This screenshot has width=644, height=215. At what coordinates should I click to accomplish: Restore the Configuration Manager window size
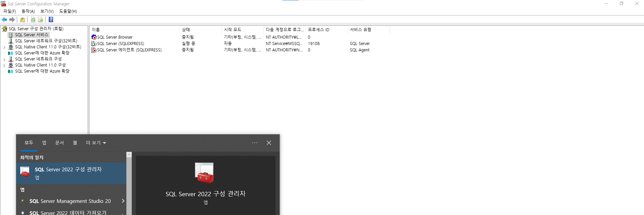(621, 4)
